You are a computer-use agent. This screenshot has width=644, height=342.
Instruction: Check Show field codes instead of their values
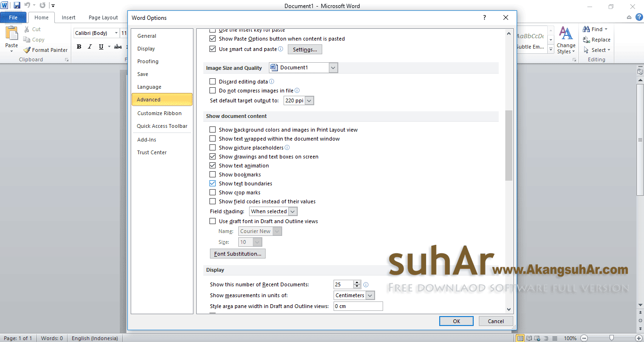point(212,201)
